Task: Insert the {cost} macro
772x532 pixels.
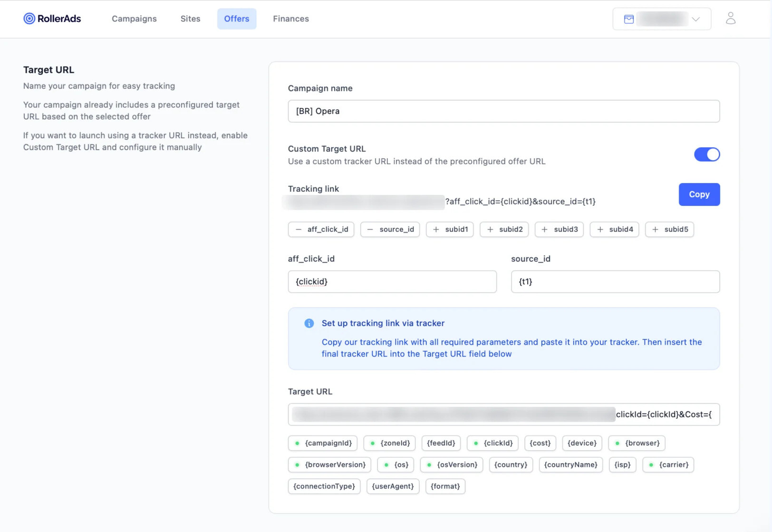Action: pos(540,443)
